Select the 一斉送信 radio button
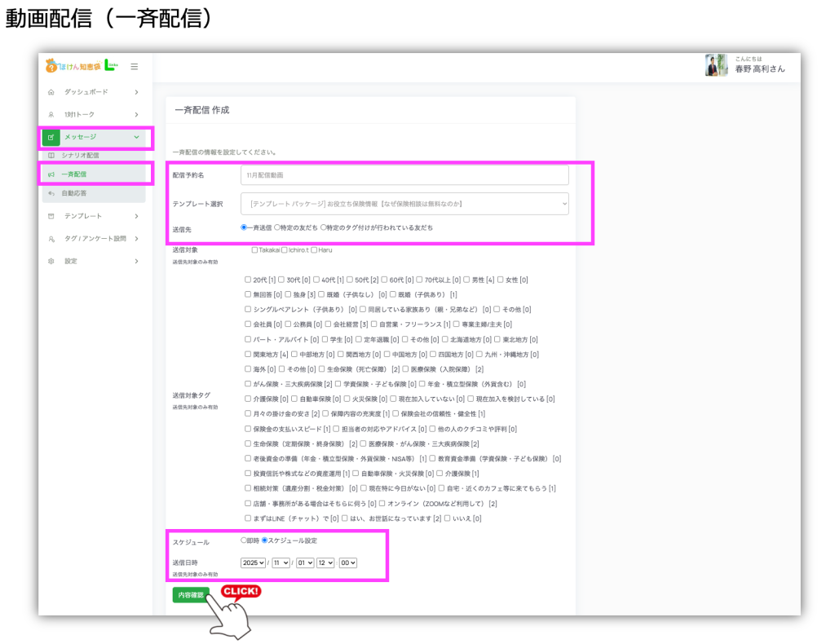 [x=244, y=227]
